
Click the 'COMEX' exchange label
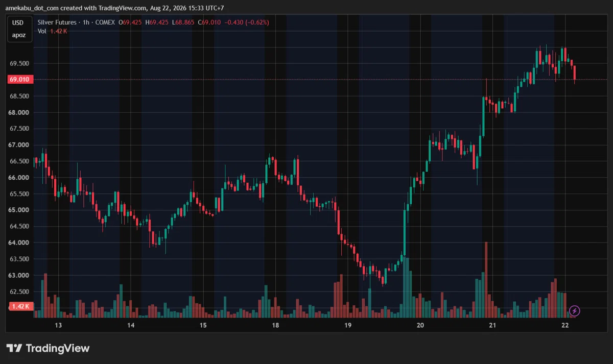pyautogui.click(x=104, y=22)
